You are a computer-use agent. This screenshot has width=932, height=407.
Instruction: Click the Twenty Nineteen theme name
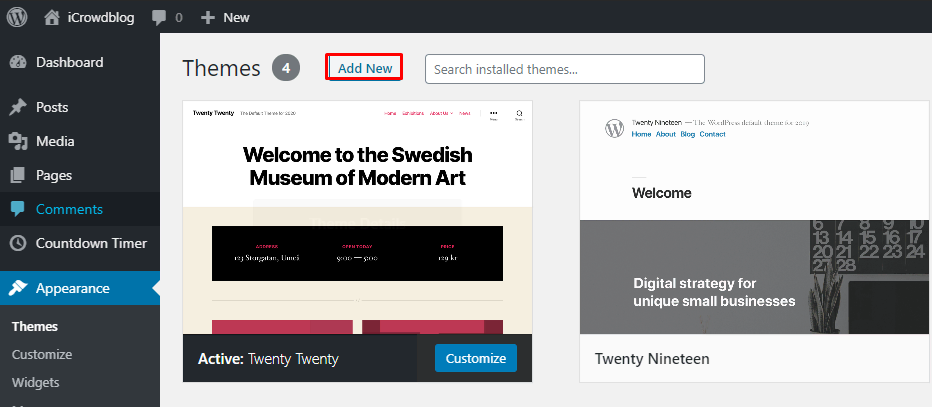[652, 358]
